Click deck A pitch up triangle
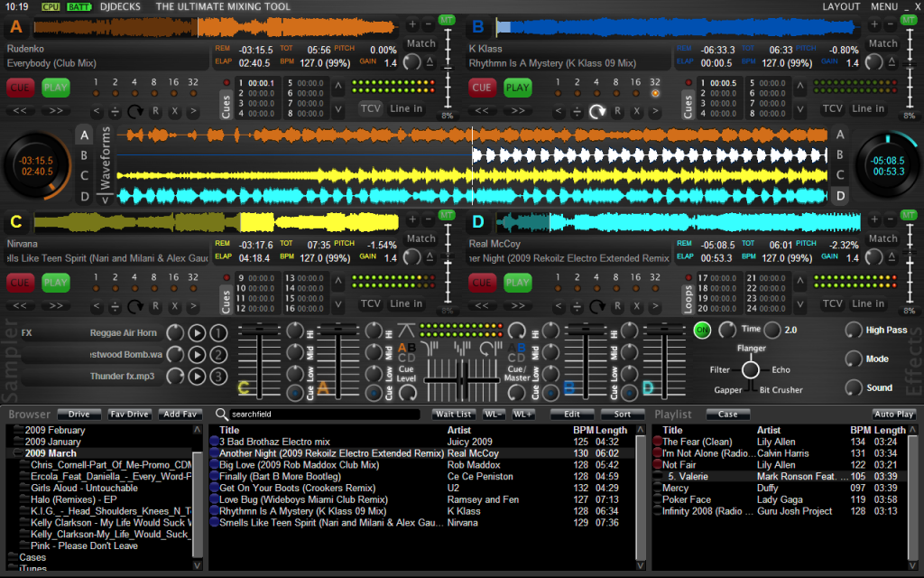The height and width of the screenshot is (578, 924). point(430,61)
